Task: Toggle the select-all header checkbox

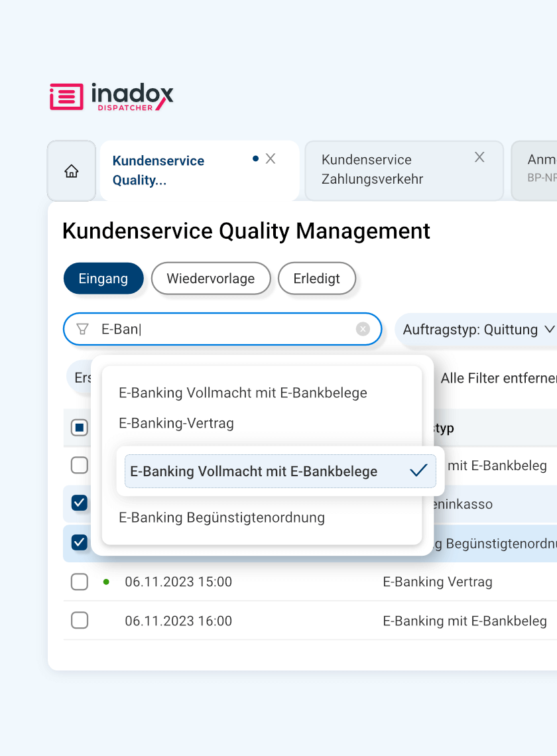Action: (x=79, y=427)
